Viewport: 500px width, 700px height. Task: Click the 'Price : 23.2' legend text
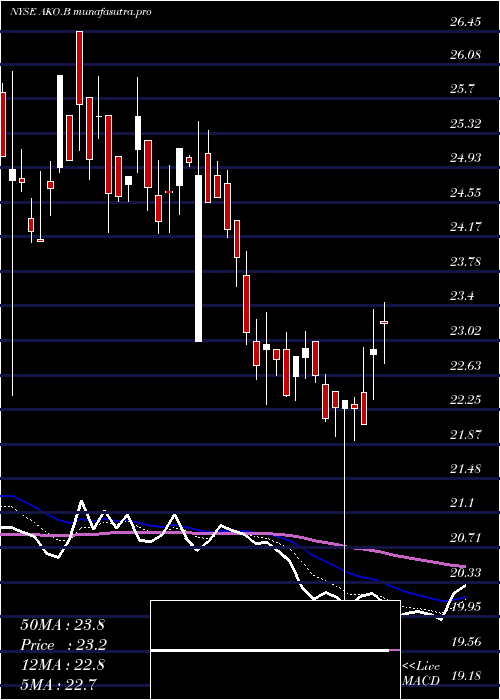click(x=62, y=644)
